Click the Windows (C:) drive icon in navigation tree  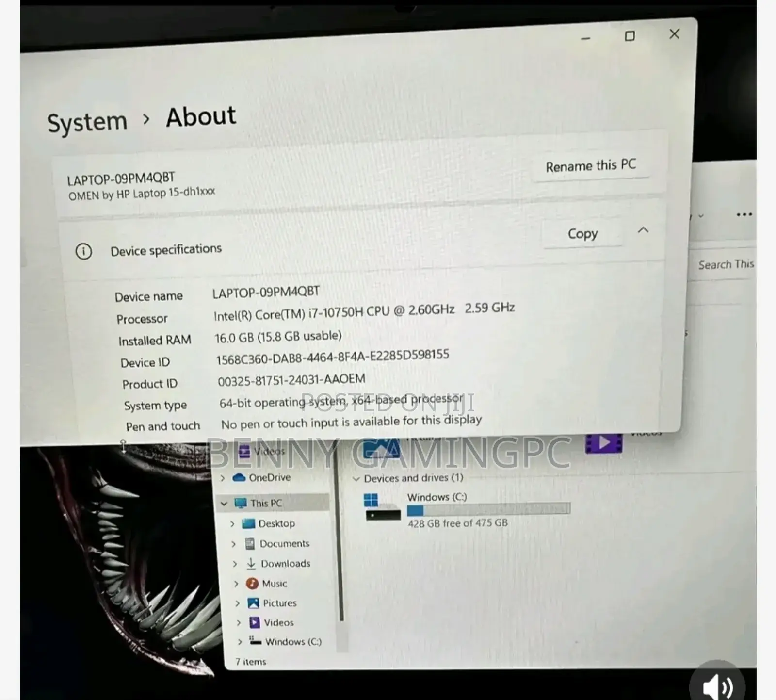coord(256,641)
